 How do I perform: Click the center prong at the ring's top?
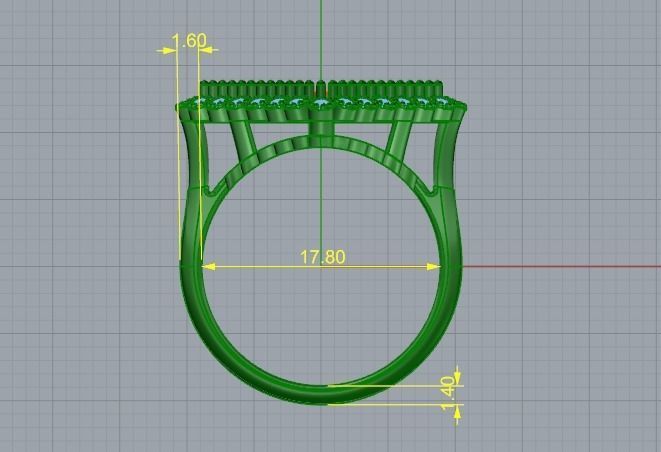[x=321, y=88]
